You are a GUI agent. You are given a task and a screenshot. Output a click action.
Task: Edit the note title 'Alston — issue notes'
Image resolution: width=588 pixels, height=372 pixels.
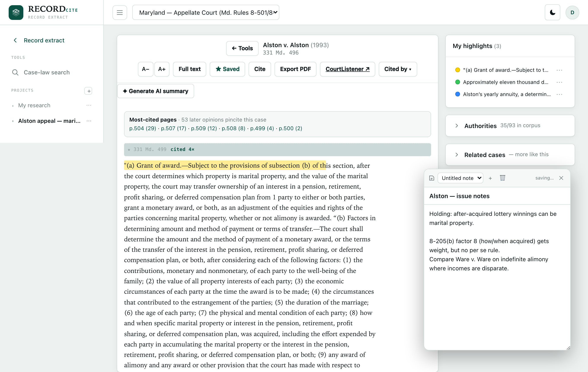(497, 196)
